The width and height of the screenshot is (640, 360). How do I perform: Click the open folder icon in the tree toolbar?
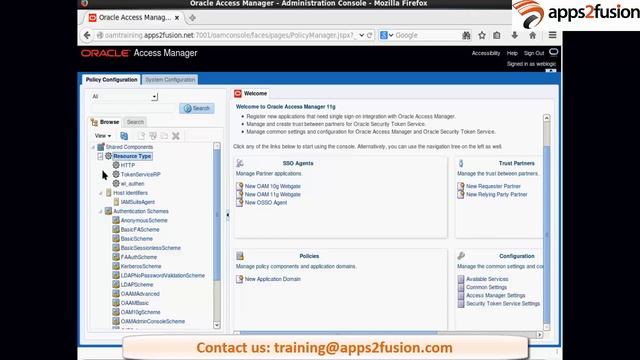164,136
